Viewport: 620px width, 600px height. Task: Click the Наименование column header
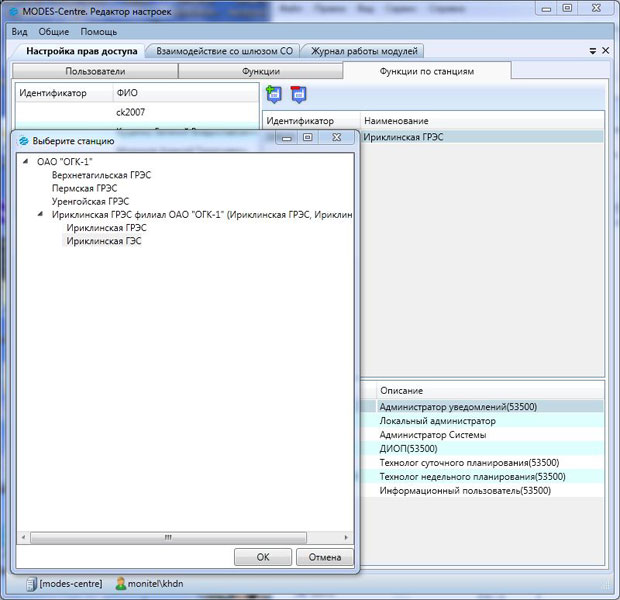coord(482,121)
